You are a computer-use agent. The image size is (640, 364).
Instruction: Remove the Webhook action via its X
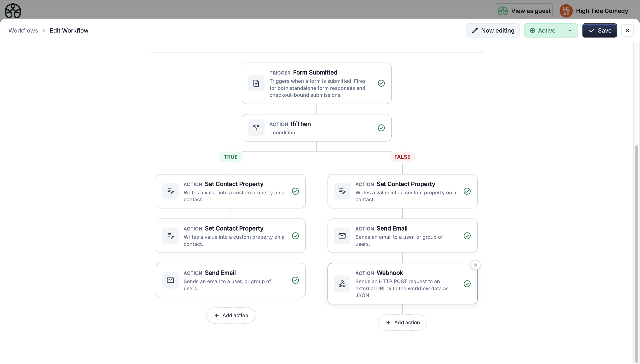[475, 265]
